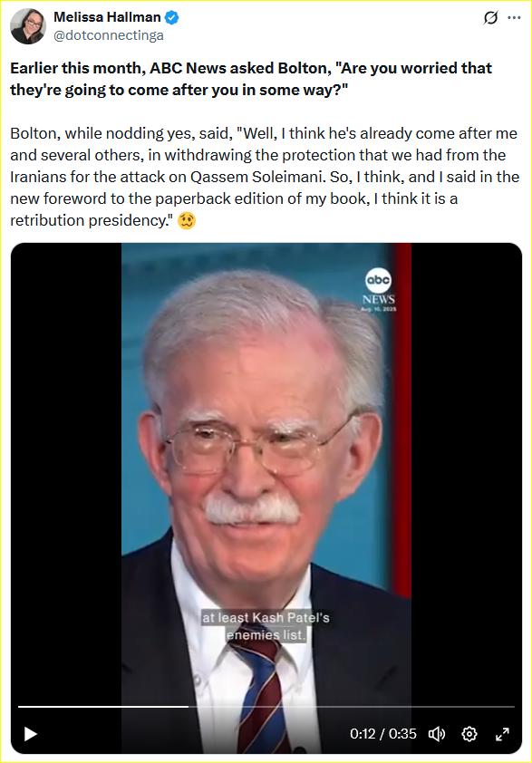Click the ABC News logo watermark
This screenshot has height=763, width=532.
tap(379, 290)
